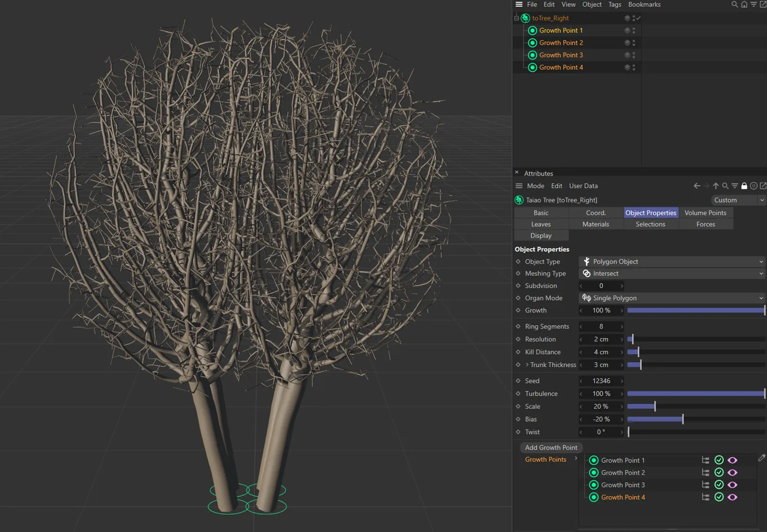Click the Selections attributes tab button
Viewport: 767px width, 532px height.
click(650, 224)
